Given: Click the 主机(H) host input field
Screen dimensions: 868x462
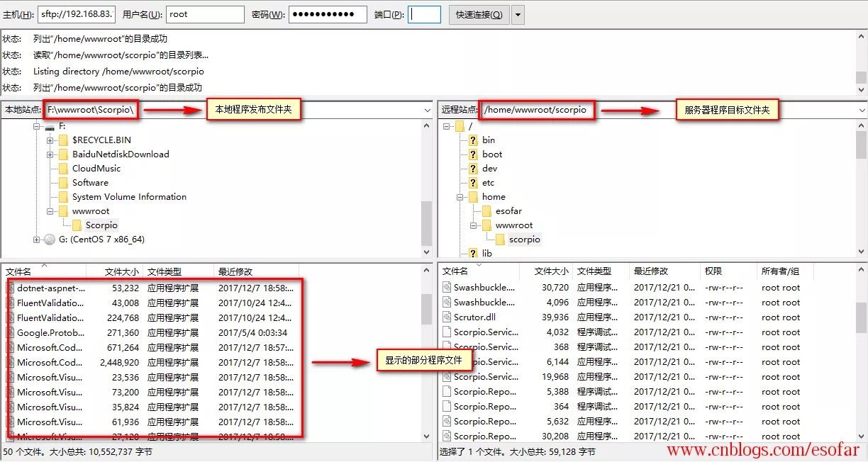Looking at the screenshot, I should point(77,13).
